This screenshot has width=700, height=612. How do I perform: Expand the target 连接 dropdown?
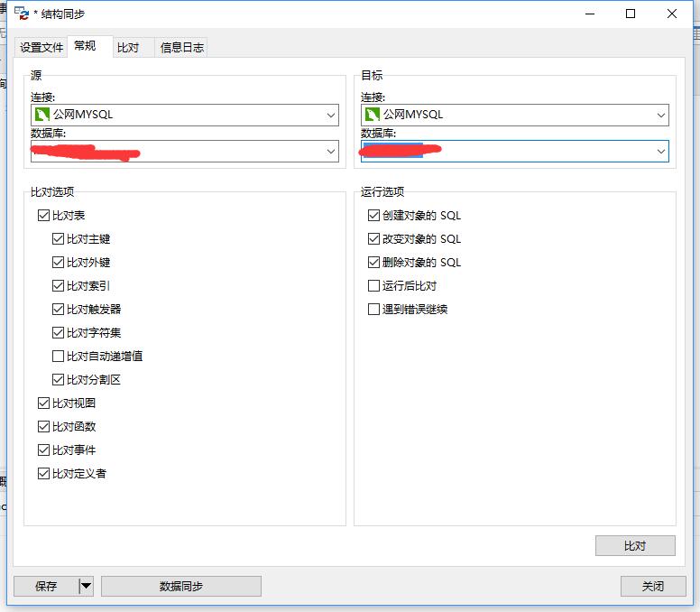[661, 115]
